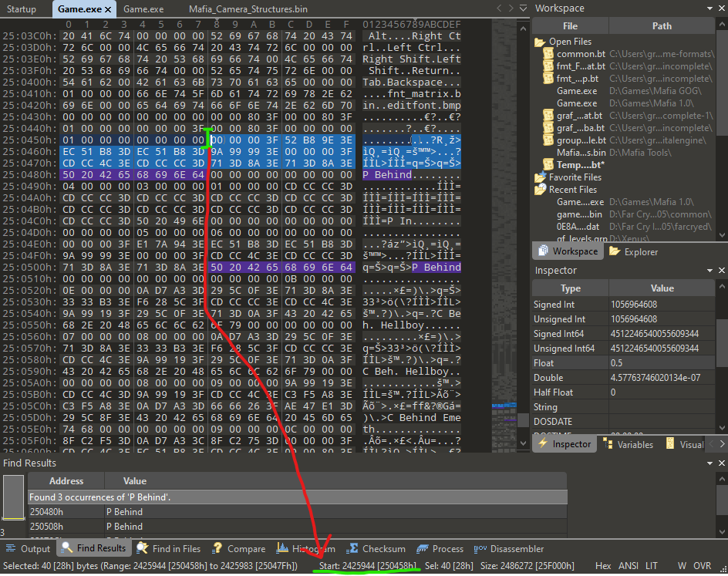This screenshot has height=576, width=728.
Task: Toggle OVR overwrite mode in status bar
Action: click(x=703, y=566)
